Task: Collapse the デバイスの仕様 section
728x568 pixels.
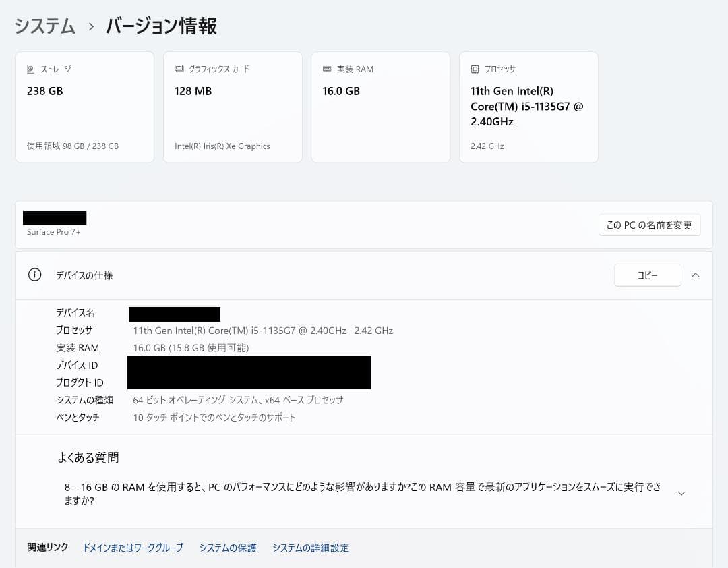Action: coord(696,275)
